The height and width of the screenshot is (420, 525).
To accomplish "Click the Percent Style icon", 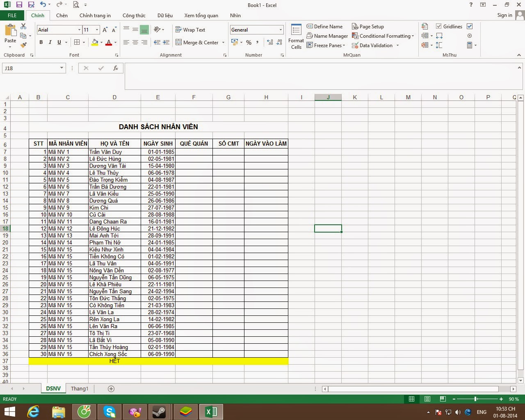I will click(x=249, y=42).
